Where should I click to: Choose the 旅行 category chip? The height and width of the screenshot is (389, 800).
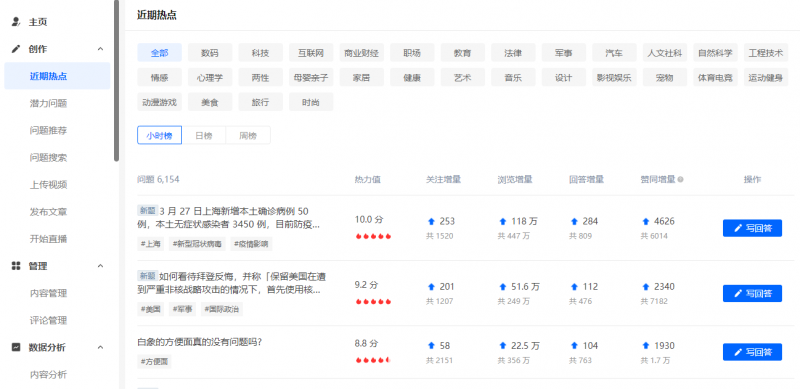[x=260, y=102]
